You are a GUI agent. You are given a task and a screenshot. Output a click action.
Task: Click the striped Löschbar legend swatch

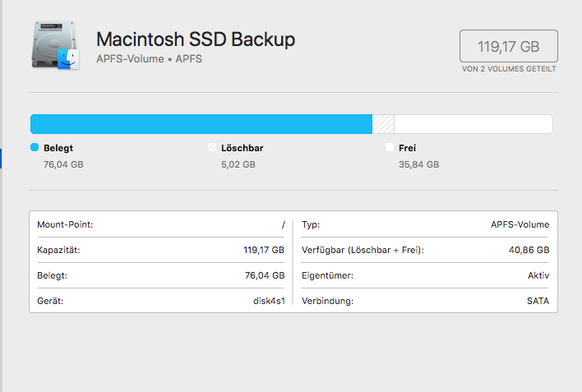pos(212,148)
